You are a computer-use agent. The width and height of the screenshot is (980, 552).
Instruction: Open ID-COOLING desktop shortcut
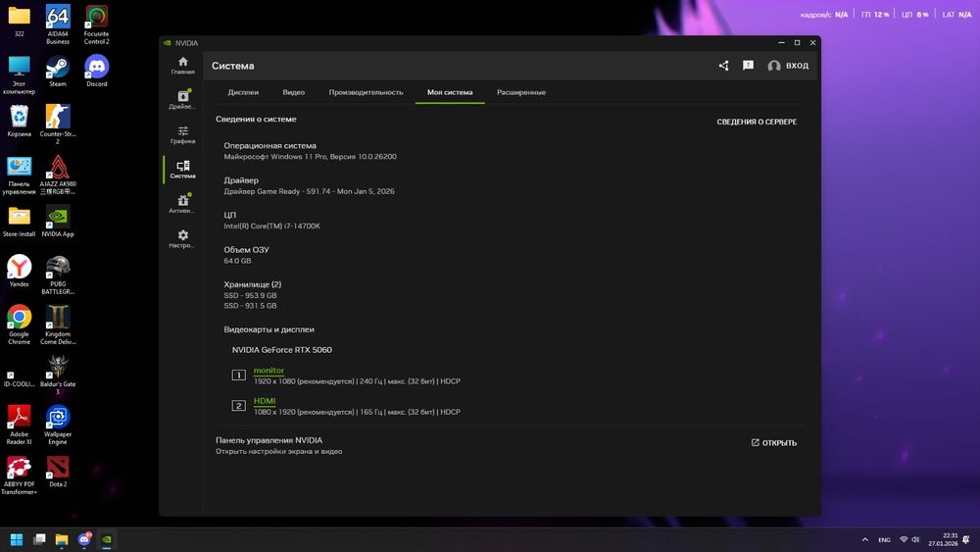coord(19,377)
